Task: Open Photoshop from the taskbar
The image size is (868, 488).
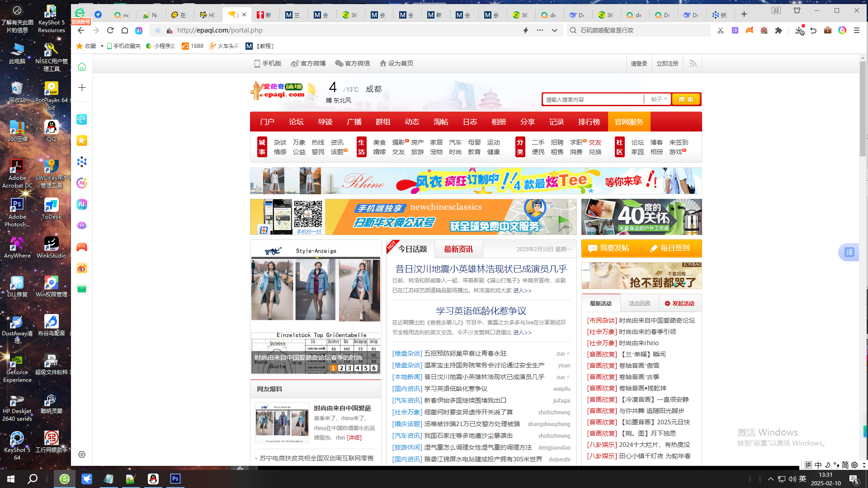Action: click(175, 479)
